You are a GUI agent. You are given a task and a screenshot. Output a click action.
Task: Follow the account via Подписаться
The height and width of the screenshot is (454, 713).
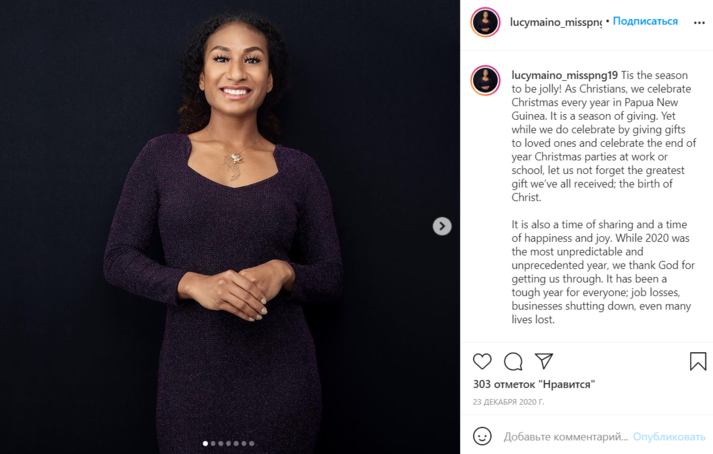pyautogui.click(x=645, y=22)
